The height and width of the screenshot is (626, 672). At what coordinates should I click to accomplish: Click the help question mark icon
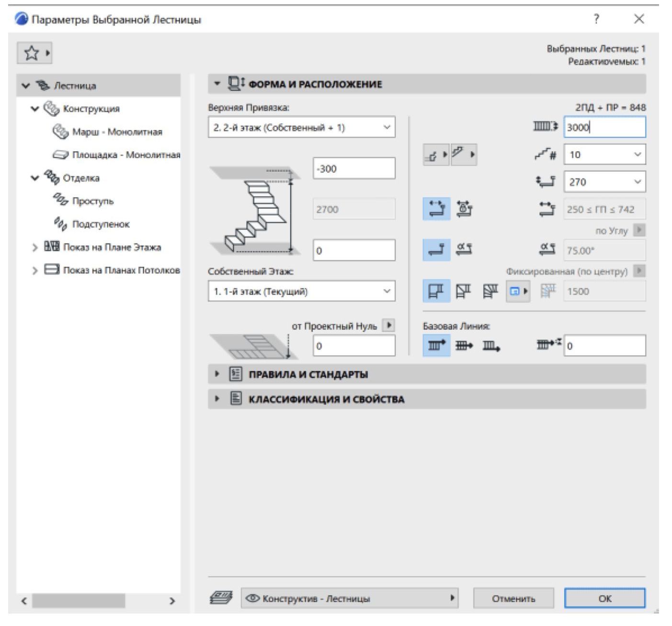[596, 19]
